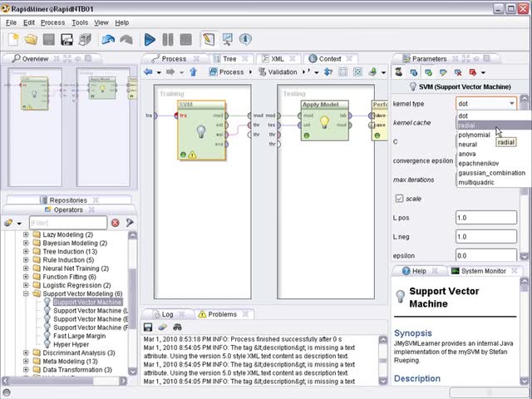The width and height of the screenshot is (532, 399).
Task: Expand the Meta Modeling folder
Action: pyautogui.click(x=26, y=362)
